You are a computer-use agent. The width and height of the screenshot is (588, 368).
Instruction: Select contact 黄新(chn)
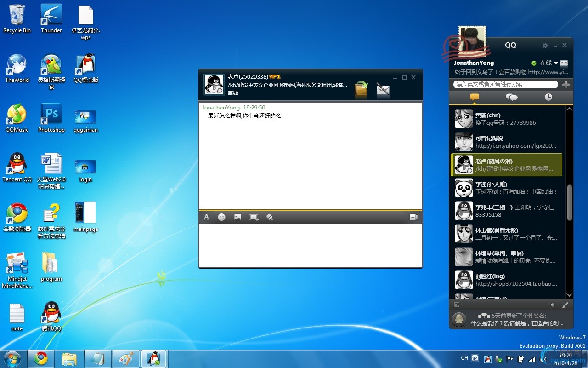click(x=506, y=119)
